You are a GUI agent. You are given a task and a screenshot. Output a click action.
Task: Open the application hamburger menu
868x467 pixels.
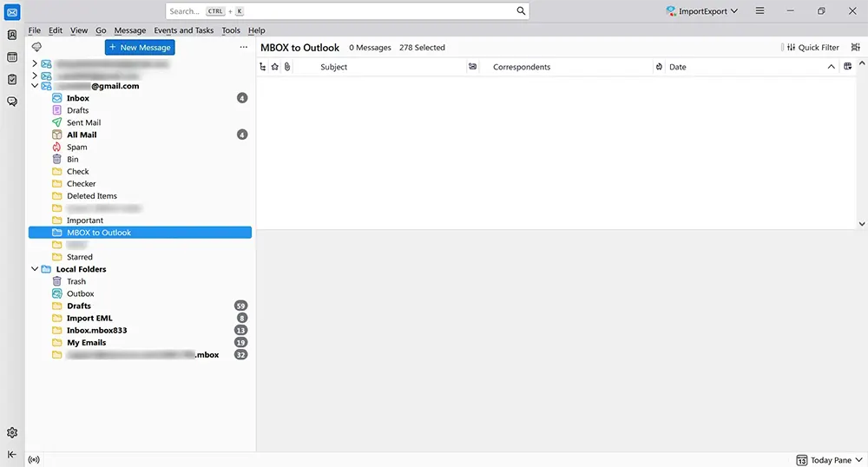pyautogui.click(x=760, y=10)
